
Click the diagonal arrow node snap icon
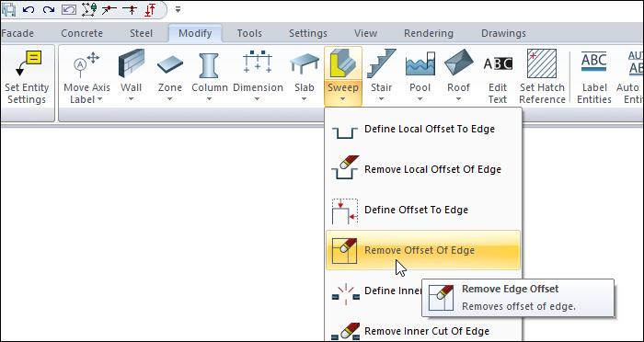[109, 9]
